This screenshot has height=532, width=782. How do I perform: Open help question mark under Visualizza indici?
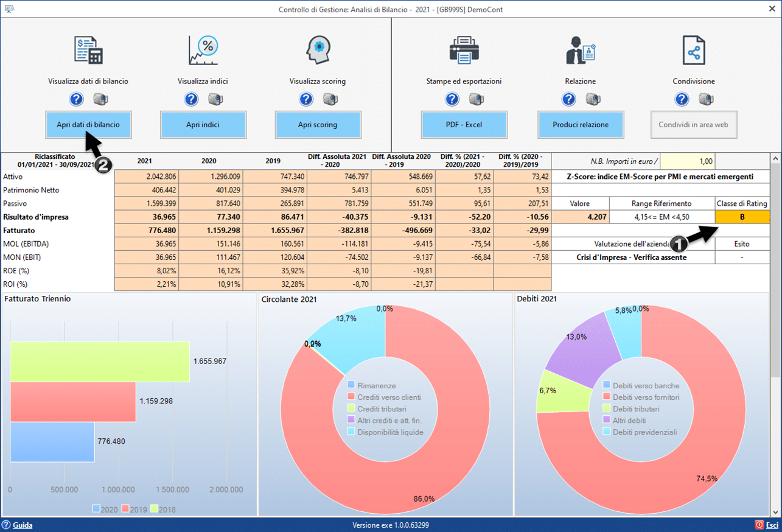point(191,99)
